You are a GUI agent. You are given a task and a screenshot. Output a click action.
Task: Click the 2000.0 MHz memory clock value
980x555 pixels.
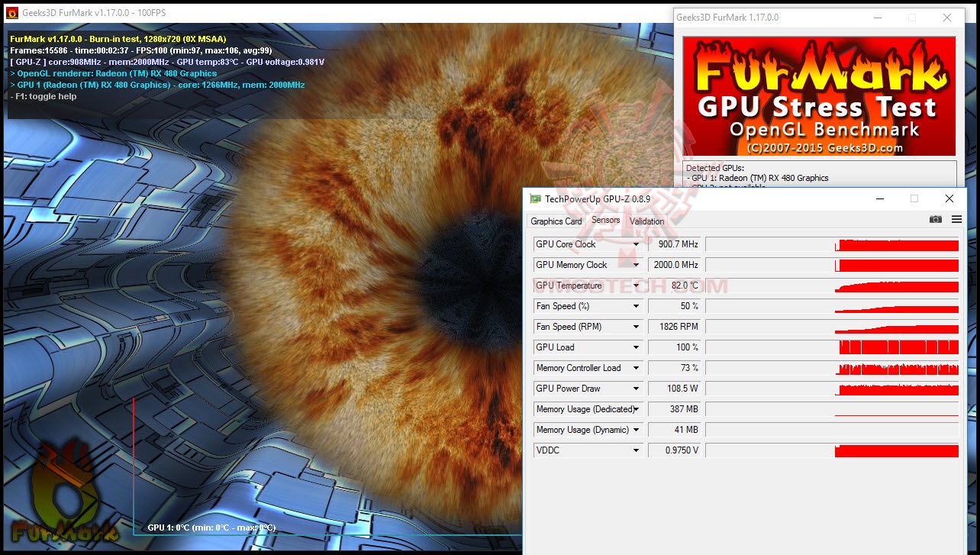click(x=675, y=265)
